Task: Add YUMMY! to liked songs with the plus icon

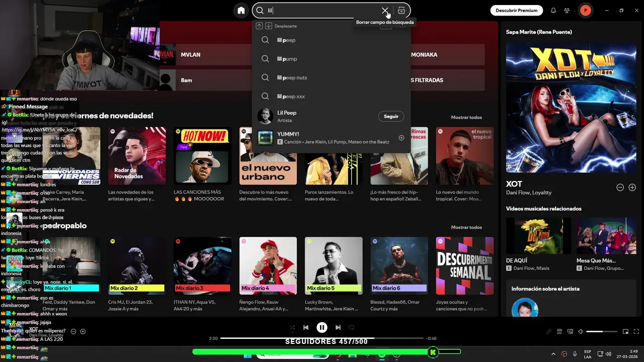Action: tap(401, 138)
